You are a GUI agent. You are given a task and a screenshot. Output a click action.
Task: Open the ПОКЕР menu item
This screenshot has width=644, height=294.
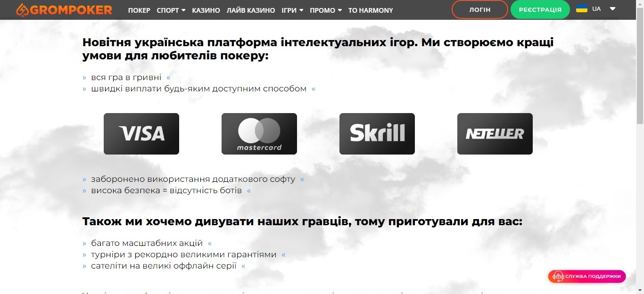139,10
